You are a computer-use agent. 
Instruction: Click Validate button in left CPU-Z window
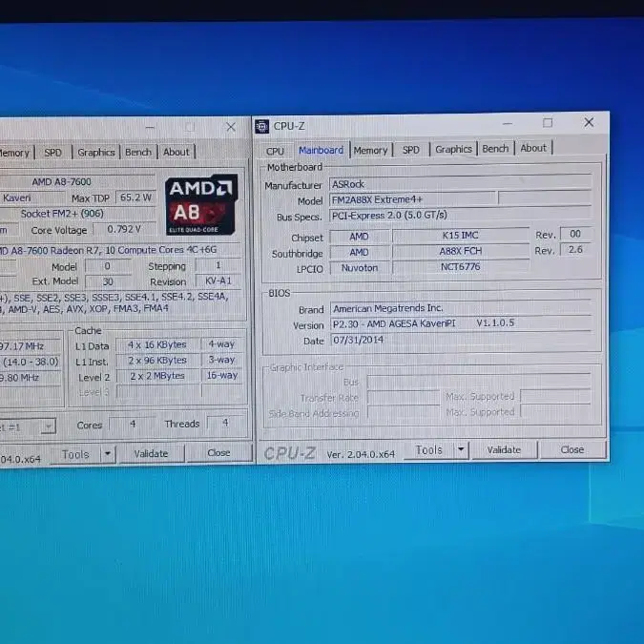pos(151,453)
